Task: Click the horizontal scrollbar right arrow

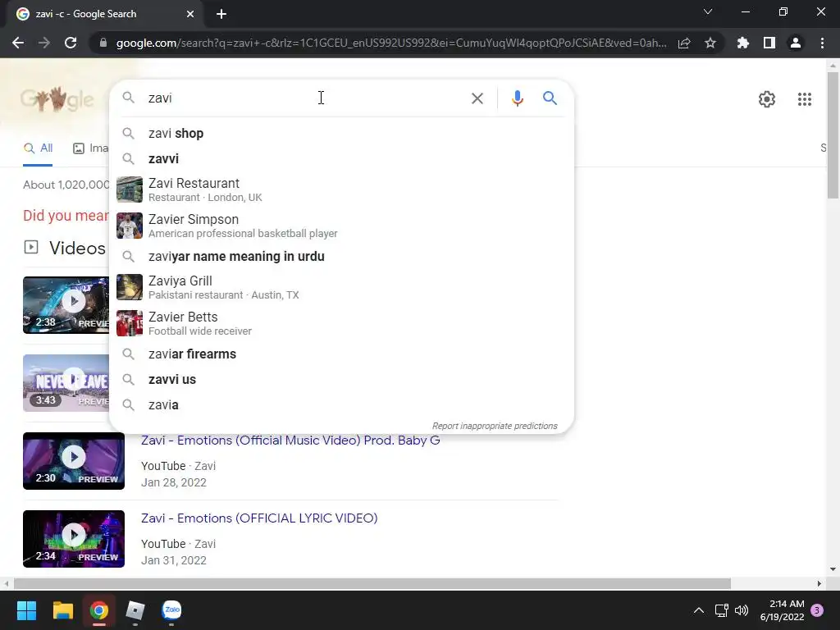Action: (x=819, y=583)
